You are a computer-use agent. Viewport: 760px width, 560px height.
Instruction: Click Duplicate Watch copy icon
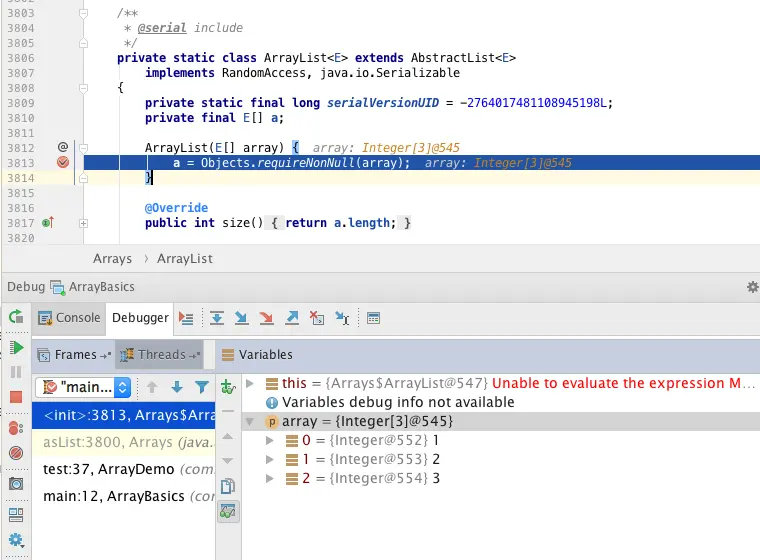point(228,486)
